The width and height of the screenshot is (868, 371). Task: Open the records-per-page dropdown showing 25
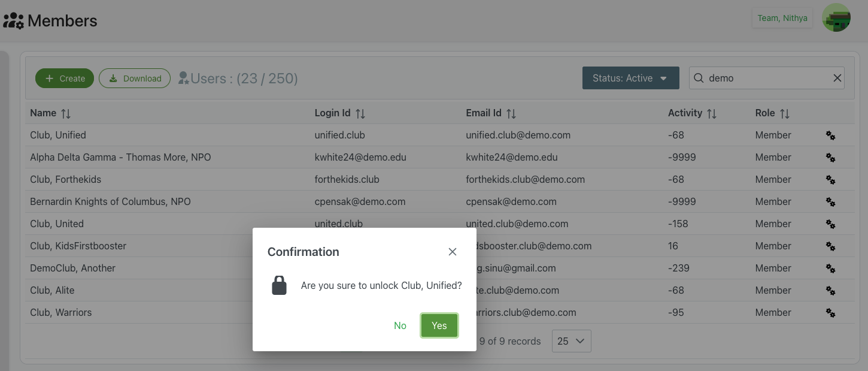571,340
